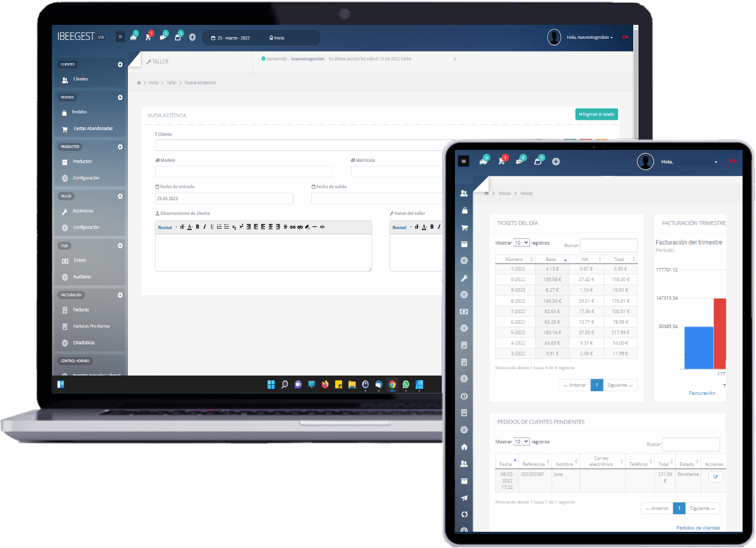Open Clientes in the laptop sidebar
The image size is (756, 548).
(80, 79)
